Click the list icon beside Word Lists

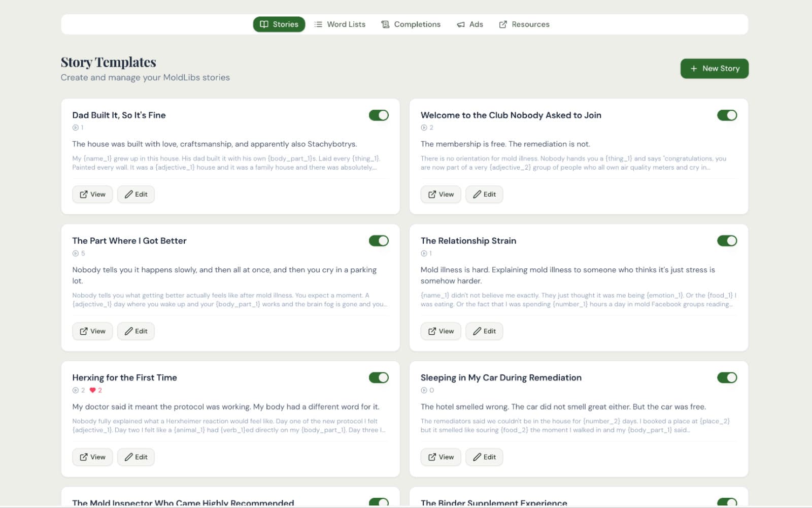(x=319, y=24)
